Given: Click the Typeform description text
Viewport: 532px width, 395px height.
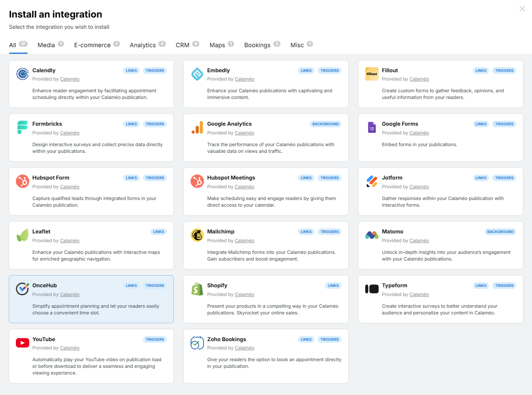Looking at the screenshot, I should click(440, 309).
